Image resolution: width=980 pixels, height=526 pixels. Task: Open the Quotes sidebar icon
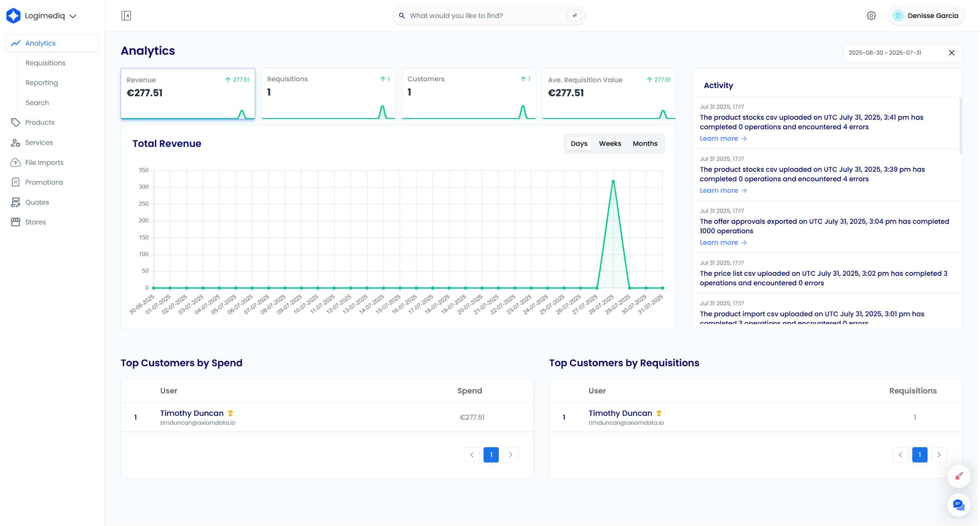click(15, 202)
